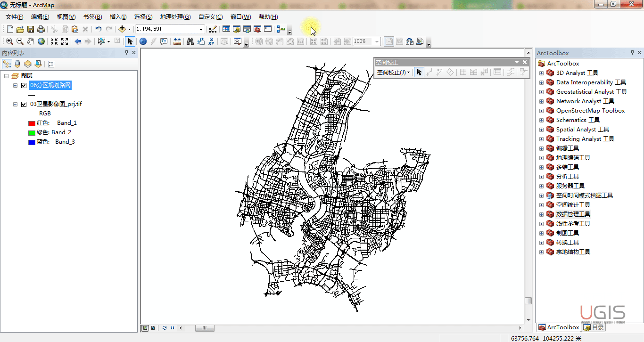This screenshot has width=644, height=342.
Task: Select the Zoom In tool
Action: (x=9, y=41)
